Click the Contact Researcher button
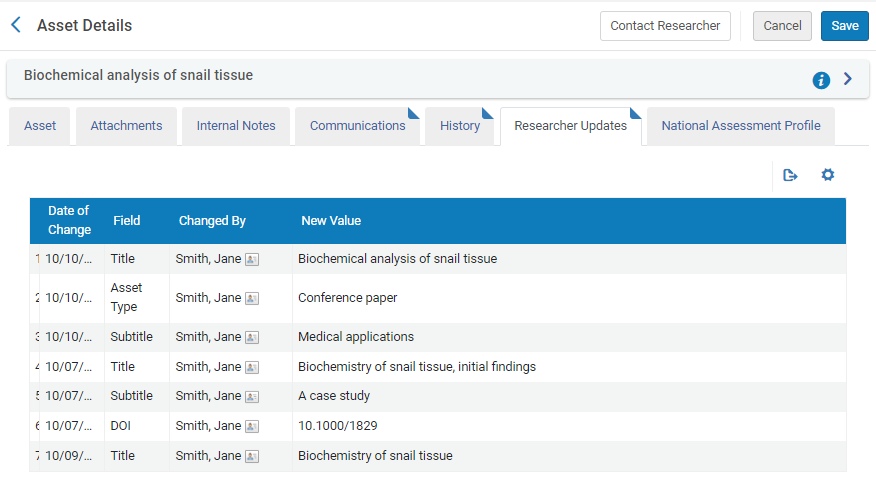876x480 pixels. (x=665, y=26)
